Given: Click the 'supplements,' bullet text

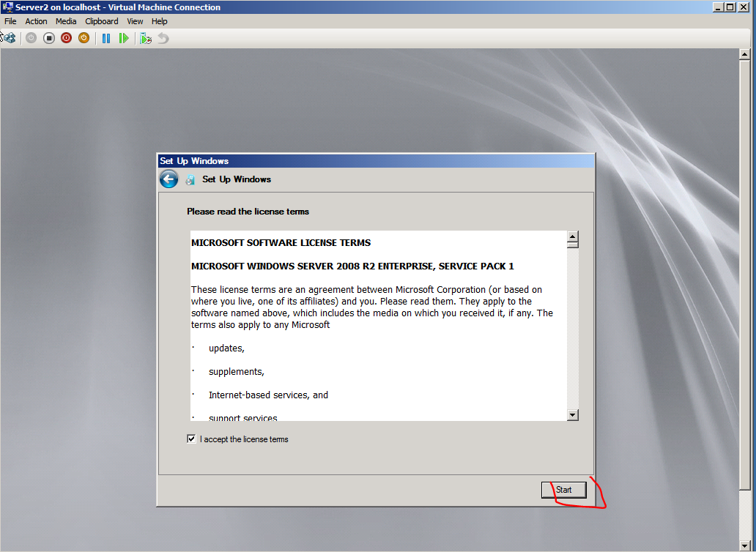Looking at the screenshot, I should click(x=236, y=372).
